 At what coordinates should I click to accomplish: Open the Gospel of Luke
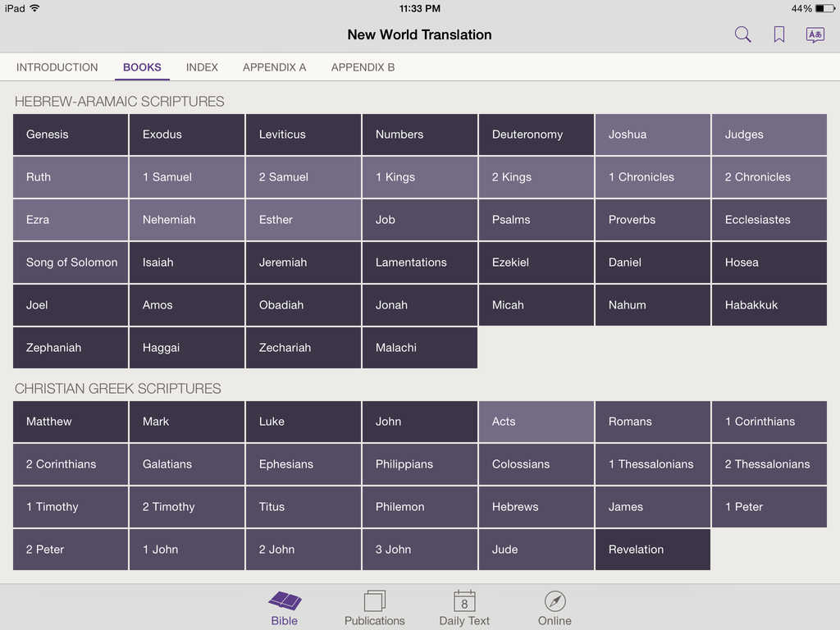click(x=304, y=422)
